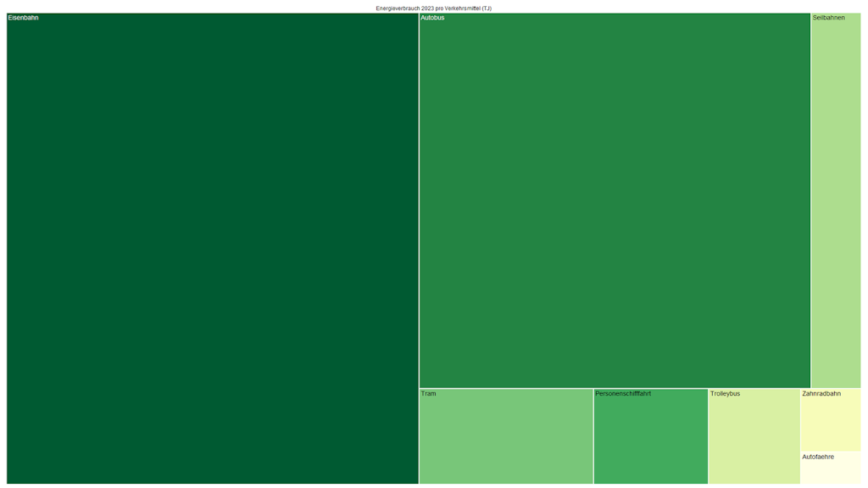Click the 'Seilbahnen' text label
The width and height of the screenshot is (868, 488).
coord(828,18)
